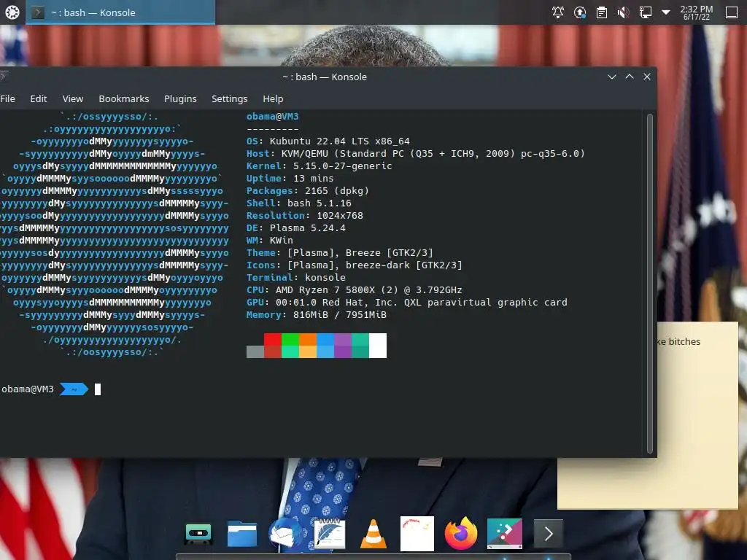Image resolution: width=747 pixels, height=560 pixels.
Task: Click the 'Plasma 5.24.4' DE text
Action: tap(308, 227)
